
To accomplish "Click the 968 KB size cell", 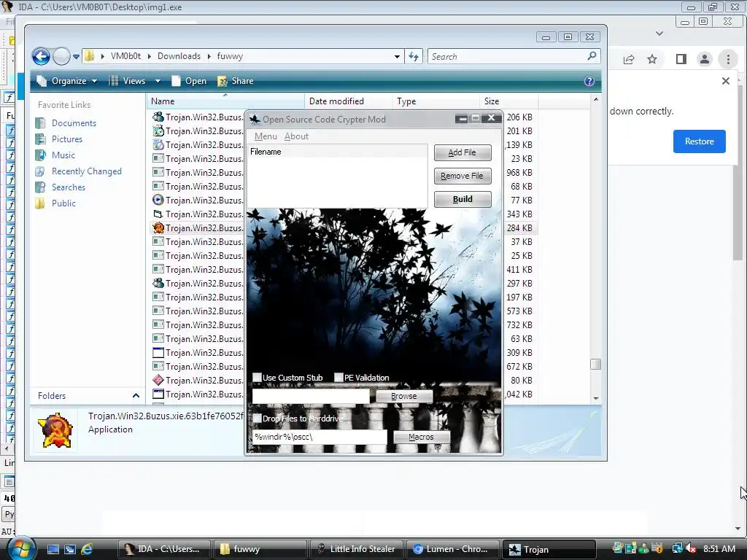I will 519,172.
